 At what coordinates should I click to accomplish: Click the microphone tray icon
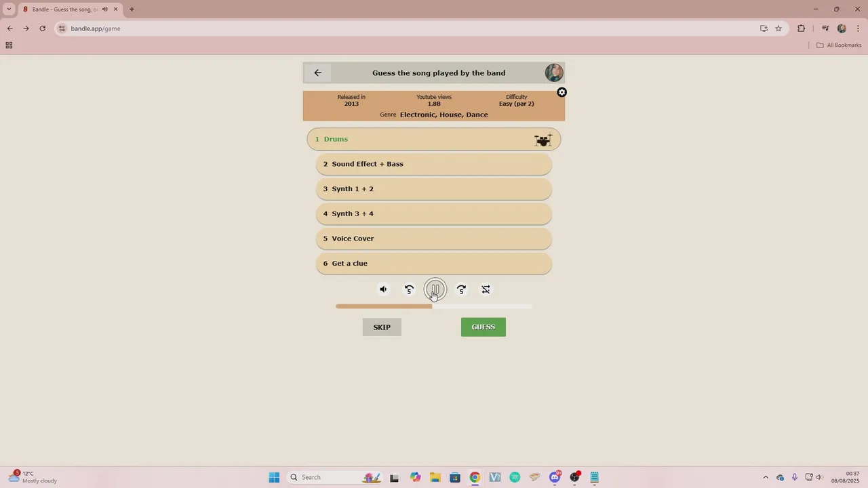point(795,477)
